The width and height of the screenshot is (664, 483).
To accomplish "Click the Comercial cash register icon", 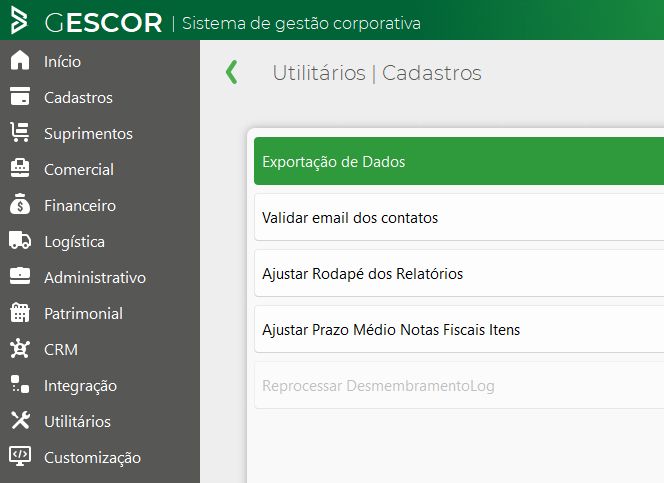I will click(x=20, y=168).
